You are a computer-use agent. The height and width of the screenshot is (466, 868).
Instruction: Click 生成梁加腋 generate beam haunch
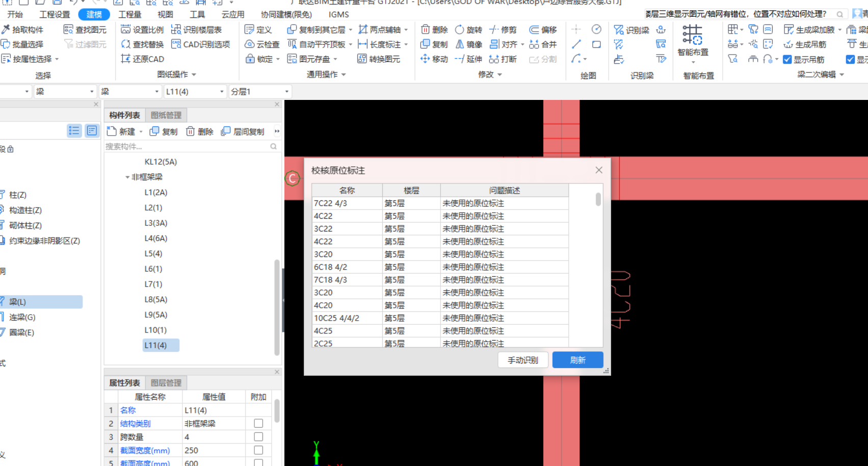point(809,30)
